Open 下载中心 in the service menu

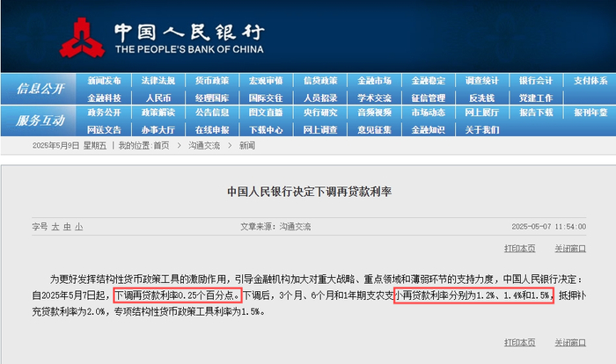coord(266,130)
